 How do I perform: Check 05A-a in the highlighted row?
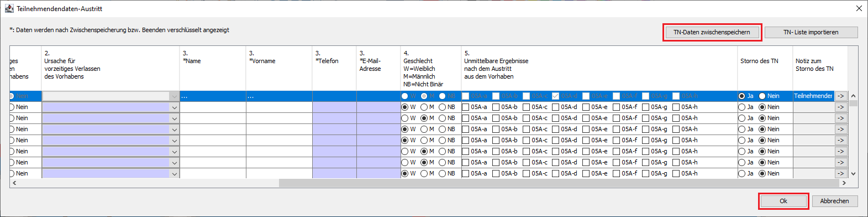coord(465,96)
